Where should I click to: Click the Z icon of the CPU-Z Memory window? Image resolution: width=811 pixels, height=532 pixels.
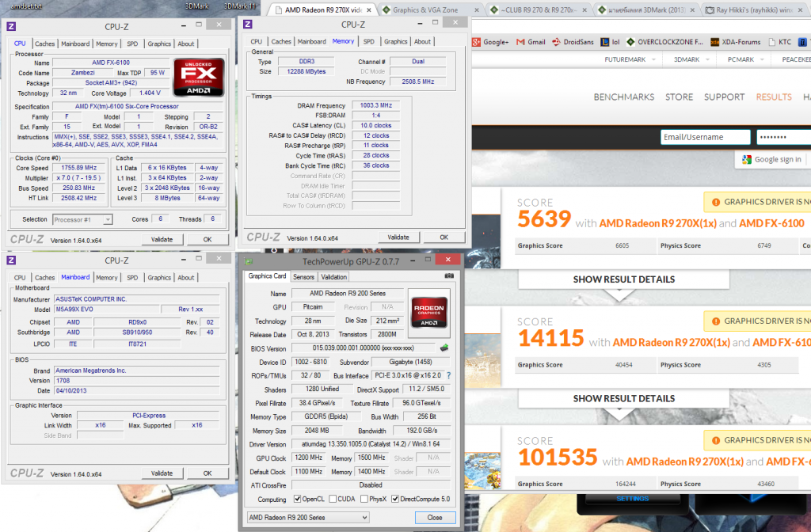click(x=248, y=25)
